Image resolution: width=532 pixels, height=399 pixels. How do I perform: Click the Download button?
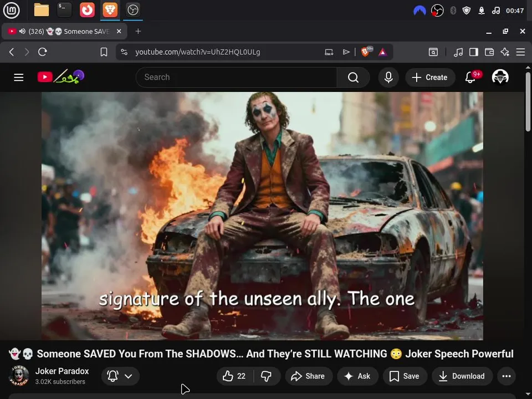462,376
